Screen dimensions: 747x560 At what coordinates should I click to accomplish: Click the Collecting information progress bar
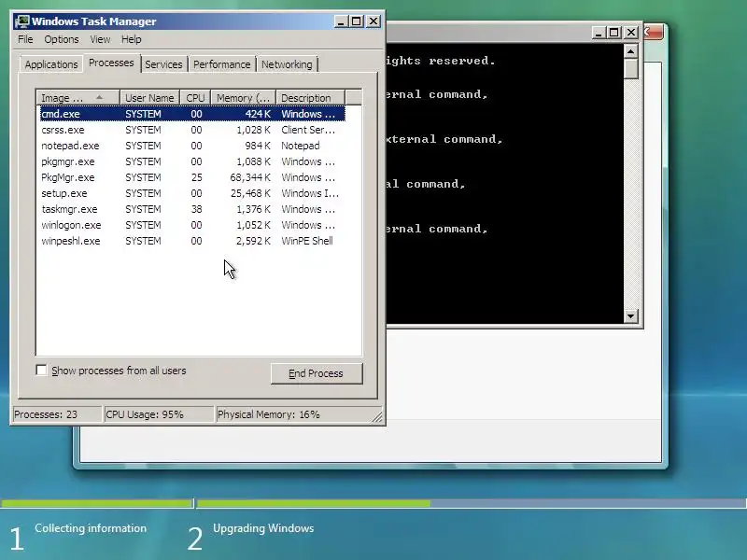coord(97,503)
